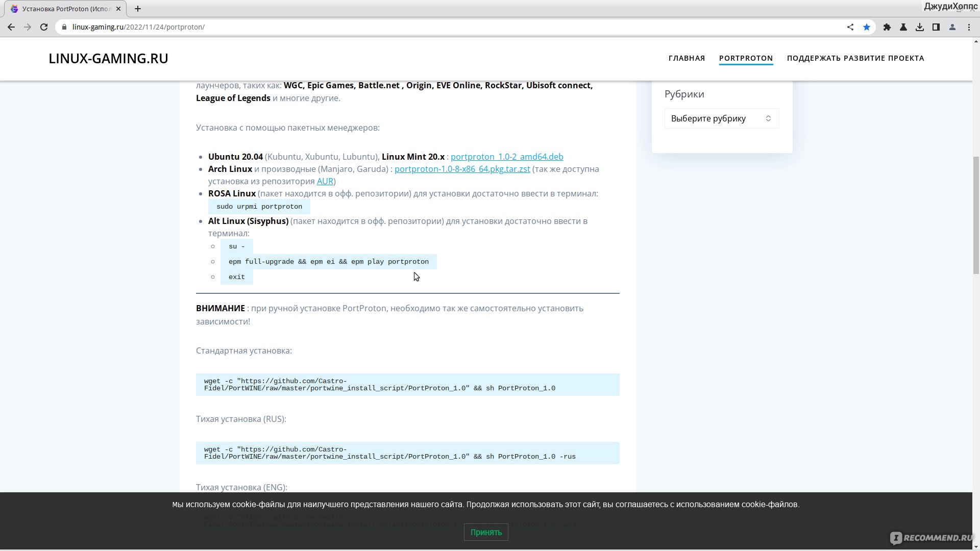Share this page via share icon

tap(850, 27)
